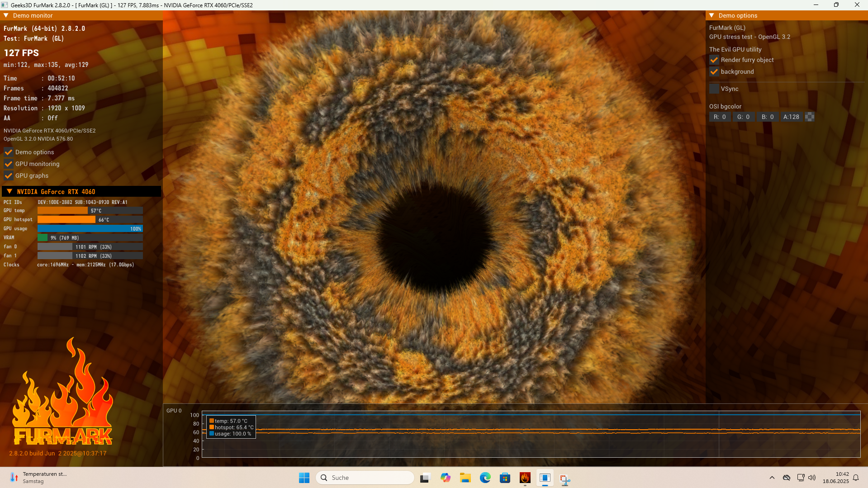Open the weather widget Temperaturen button
Screen dimensions: 868x488
(x=38, y=478)
